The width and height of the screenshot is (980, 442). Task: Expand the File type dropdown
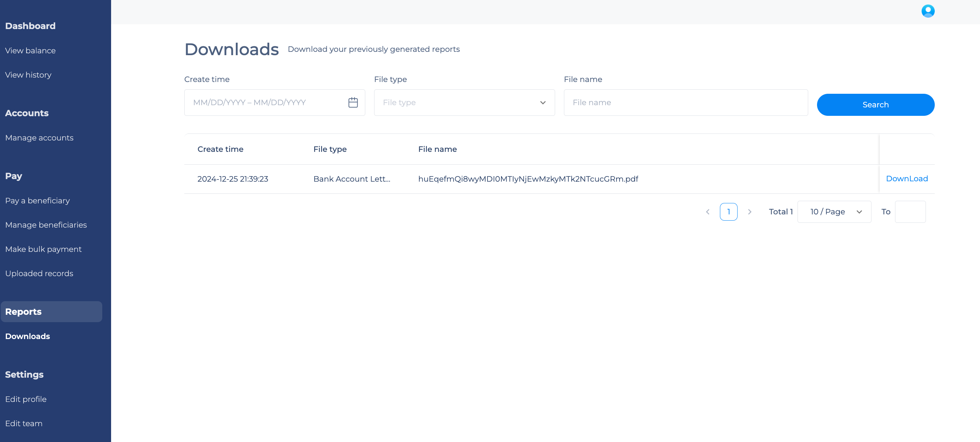coord(464,102)
